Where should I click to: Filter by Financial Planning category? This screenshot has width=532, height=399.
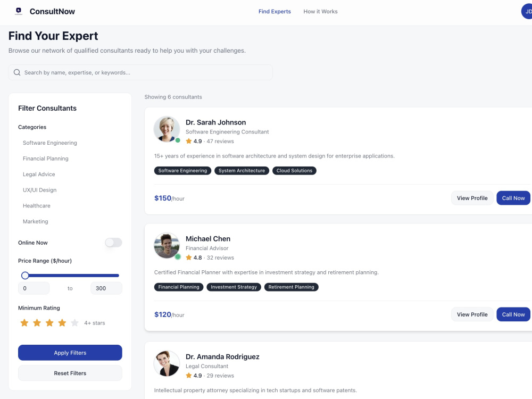[x=45, y=159]
